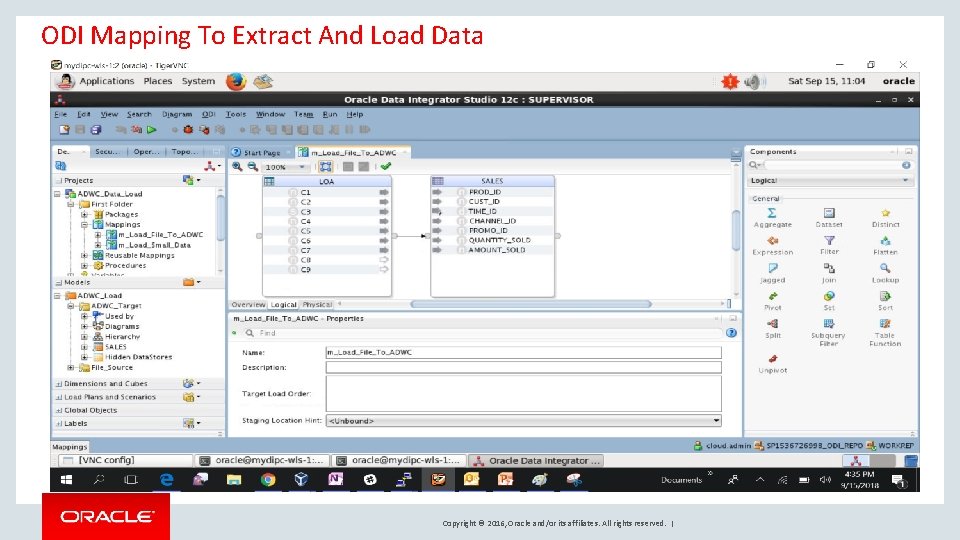Select the Aggregate component icon
Viewport: 960px width, 540px height.
[772, 212]
